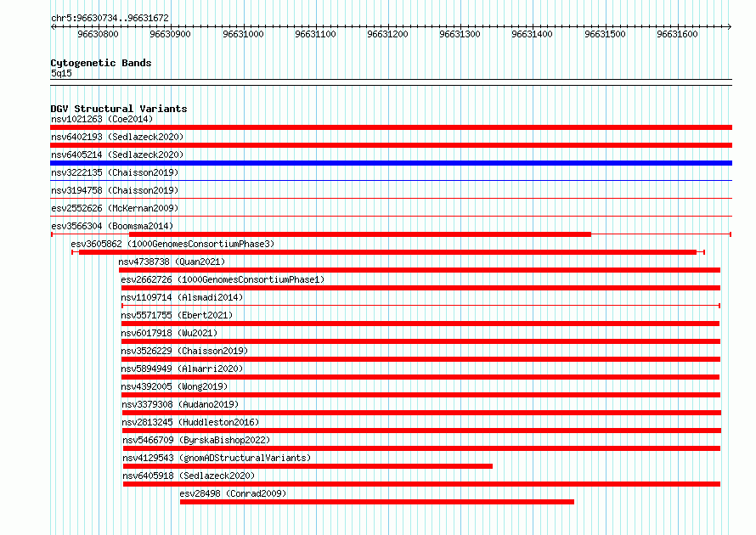Screen dimensions: 756x535
Task: Select nsv4738738 (Quan2021) label
Action: tap(172, 262)
